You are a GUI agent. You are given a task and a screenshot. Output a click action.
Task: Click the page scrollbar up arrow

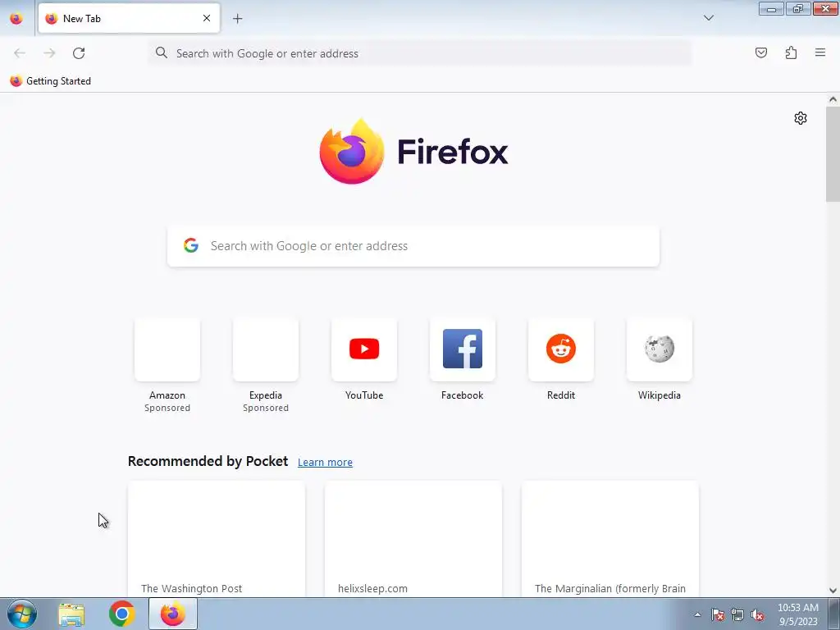point(833,99)
